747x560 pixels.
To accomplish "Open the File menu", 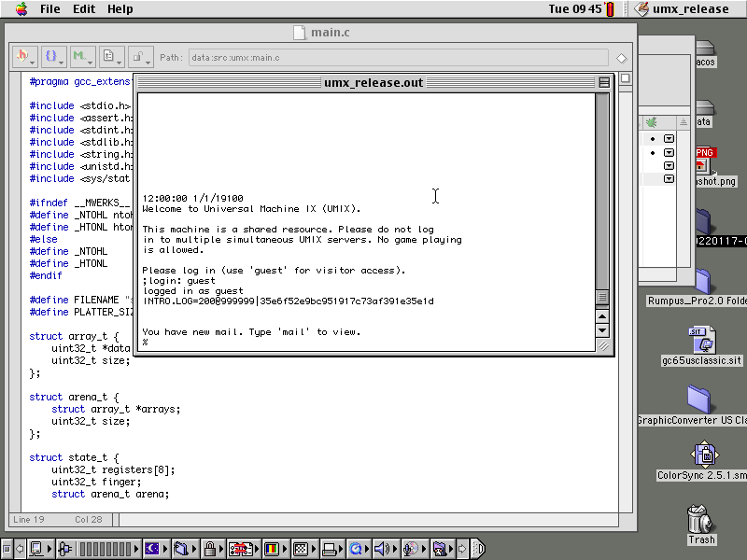I will [50, 9].
